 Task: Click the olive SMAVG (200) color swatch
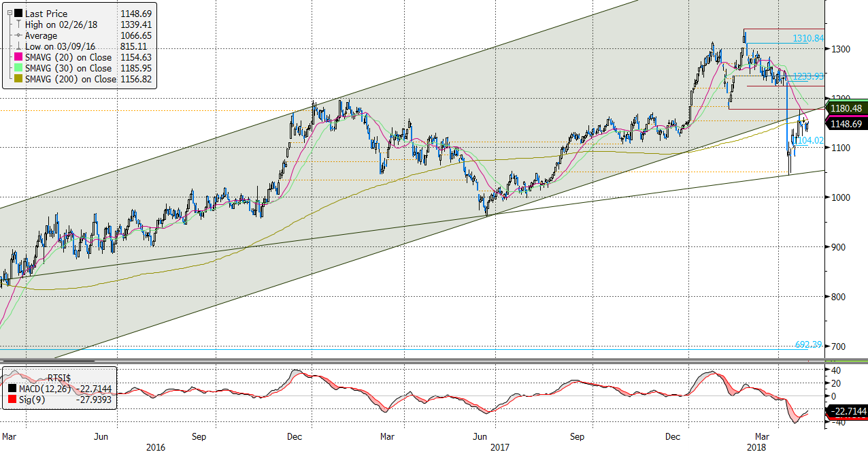18,79
